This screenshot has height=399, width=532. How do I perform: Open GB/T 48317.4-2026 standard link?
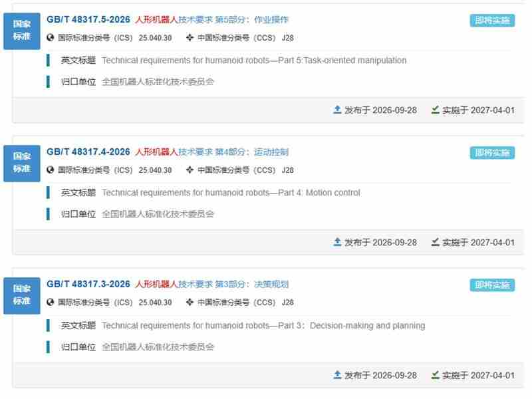[88, 152]
